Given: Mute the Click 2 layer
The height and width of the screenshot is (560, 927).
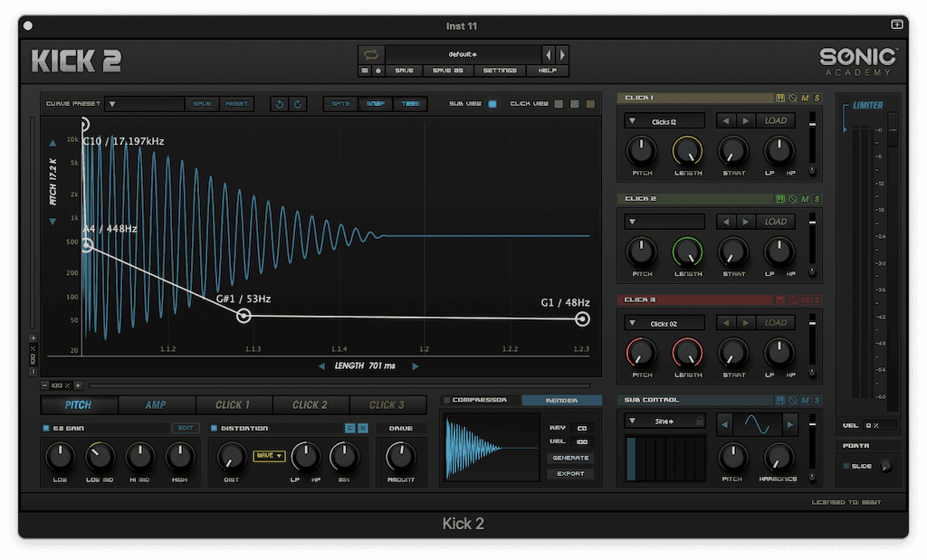Looking at the screenshot, I should [805, 199].
